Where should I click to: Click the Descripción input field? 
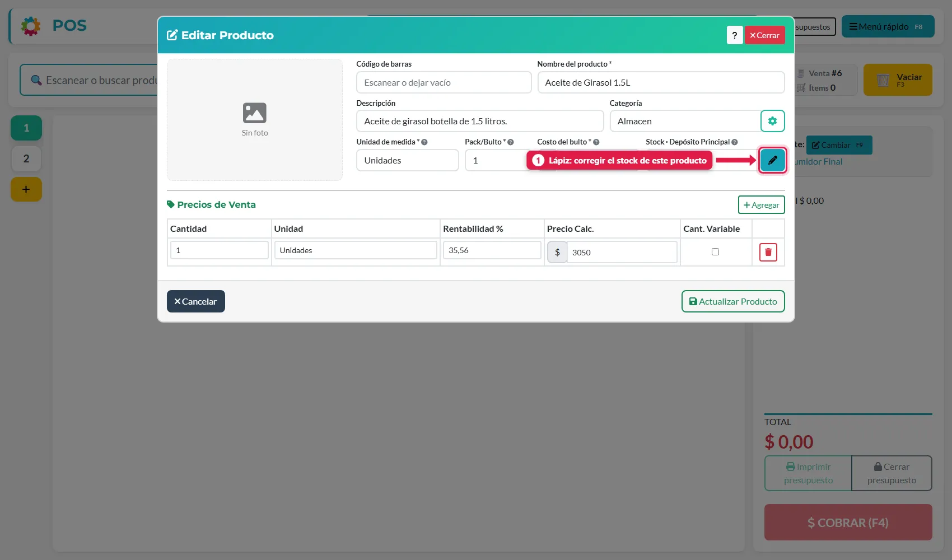[480, 121]
